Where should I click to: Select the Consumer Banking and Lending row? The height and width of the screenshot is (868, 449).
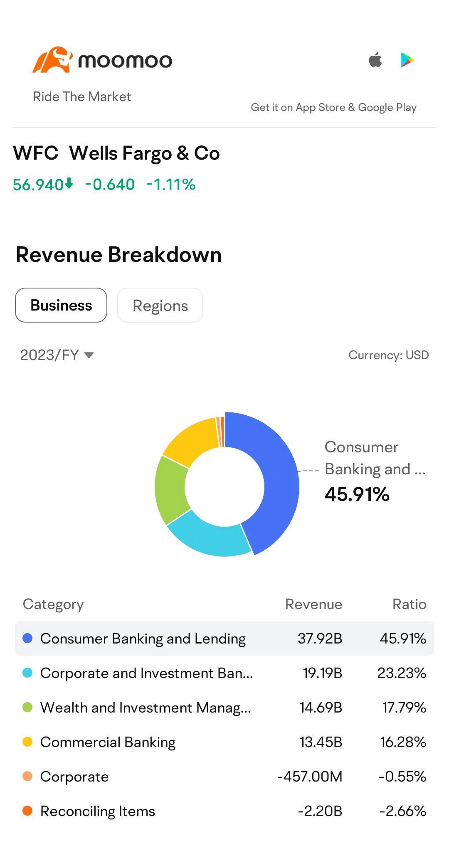224,639
